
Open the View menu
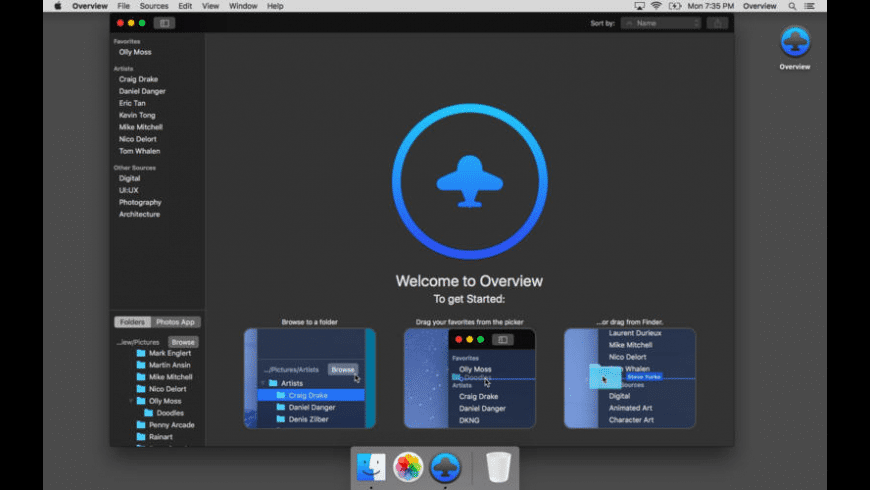tap(210, 6)
